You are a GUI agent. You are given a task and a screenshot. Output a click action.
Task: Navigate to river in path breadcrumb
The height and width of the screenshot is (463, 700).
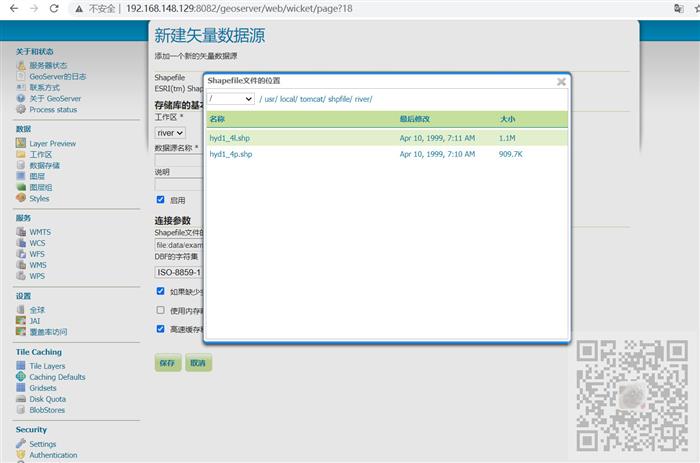pyautogui.click(x=363, y=99)
